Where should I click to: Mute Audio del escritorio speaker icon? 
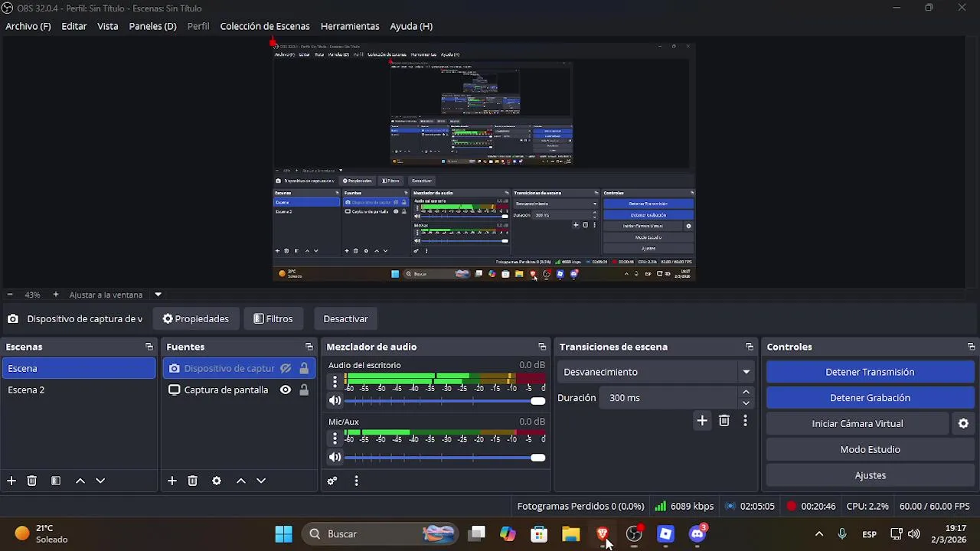335,400
